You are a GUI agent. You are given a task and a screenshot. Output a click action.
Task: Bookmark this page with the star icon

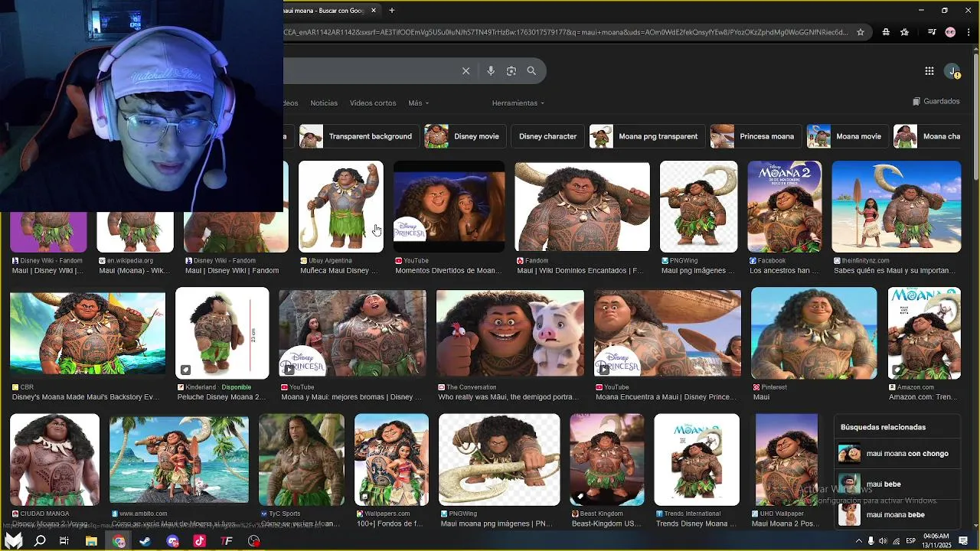[861, 32]
